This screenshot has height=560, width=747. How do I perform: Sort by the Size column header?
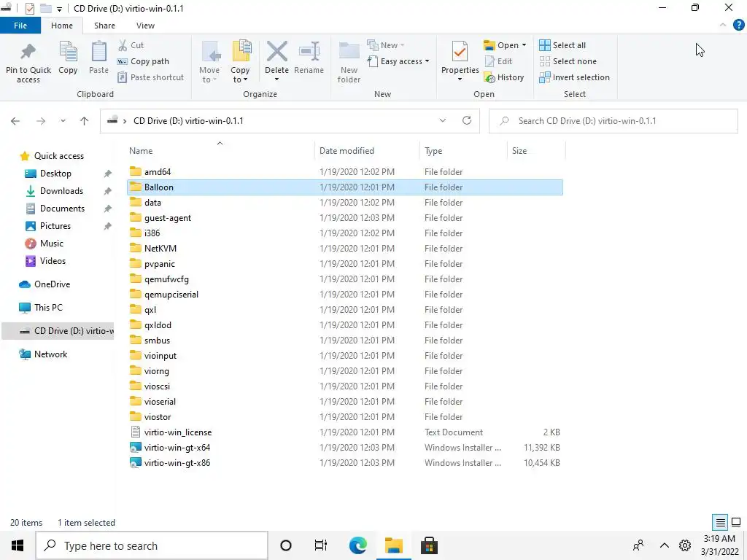[519, 151]
